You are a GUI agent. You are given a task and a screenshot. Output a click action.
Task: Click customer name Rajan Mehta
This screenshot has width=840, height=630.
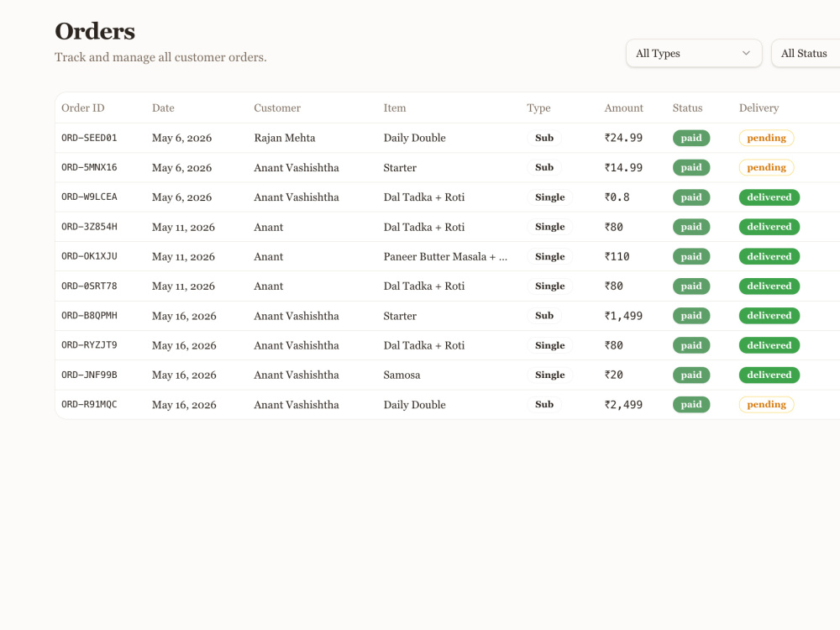click(x=285, y=138)
